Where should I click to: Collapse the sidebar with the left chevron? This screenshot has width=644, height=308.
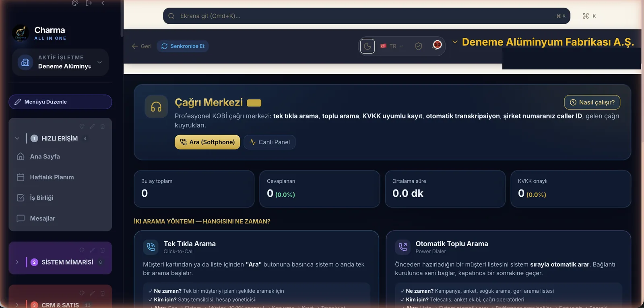pos(103,3)
